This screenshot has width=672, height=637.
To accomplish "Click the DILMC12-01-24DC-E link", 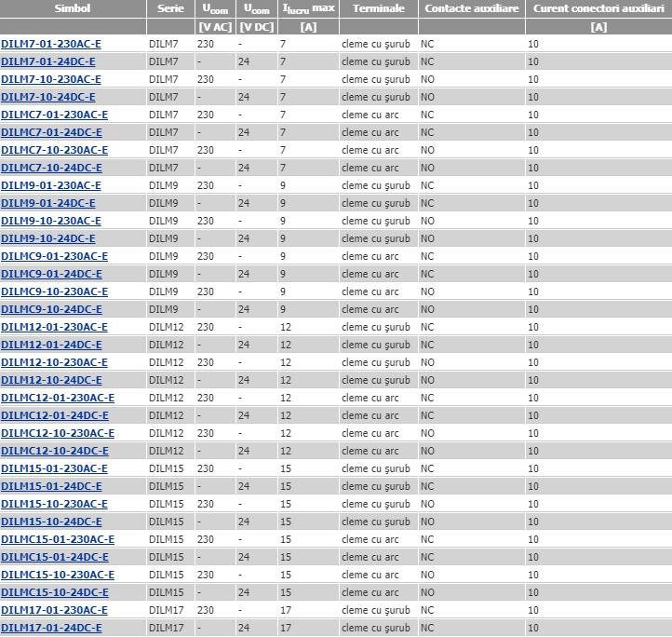I will [55, 415].
